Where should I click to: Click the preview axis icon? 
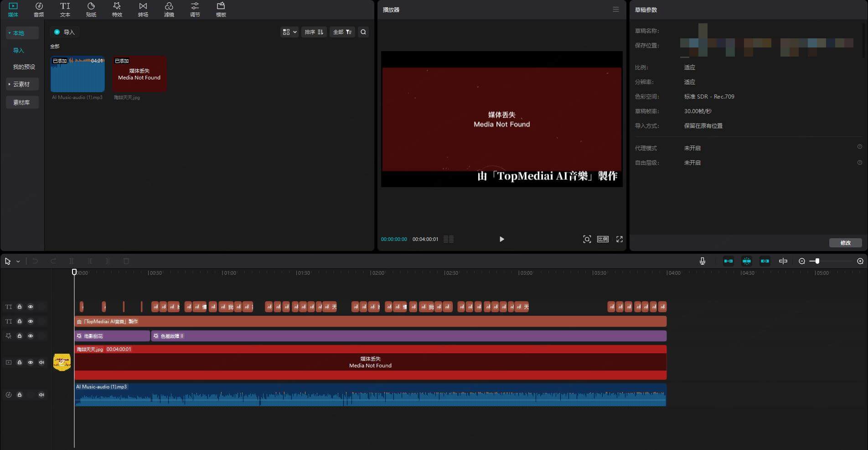click(783, 261)
